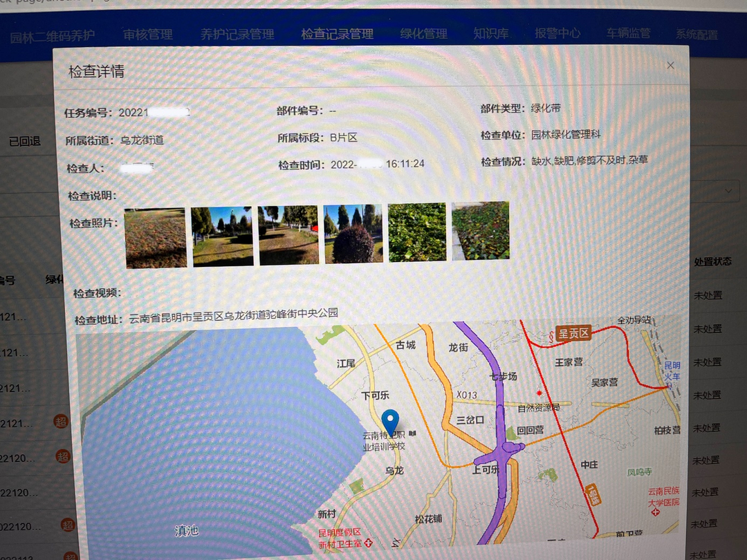The image size is (747, 560).
Task: Click the blue location pin on the map
Action: (391, 420)
